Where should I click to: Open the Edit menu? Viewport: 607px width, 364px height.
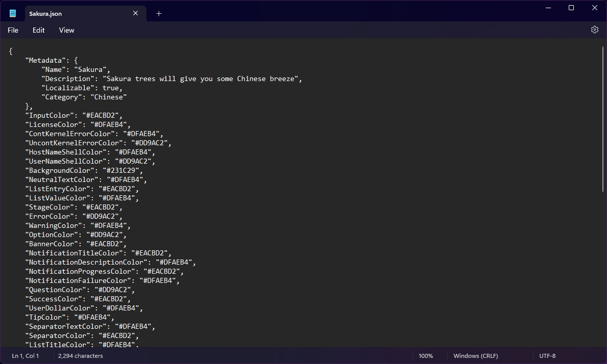[38, 30]
